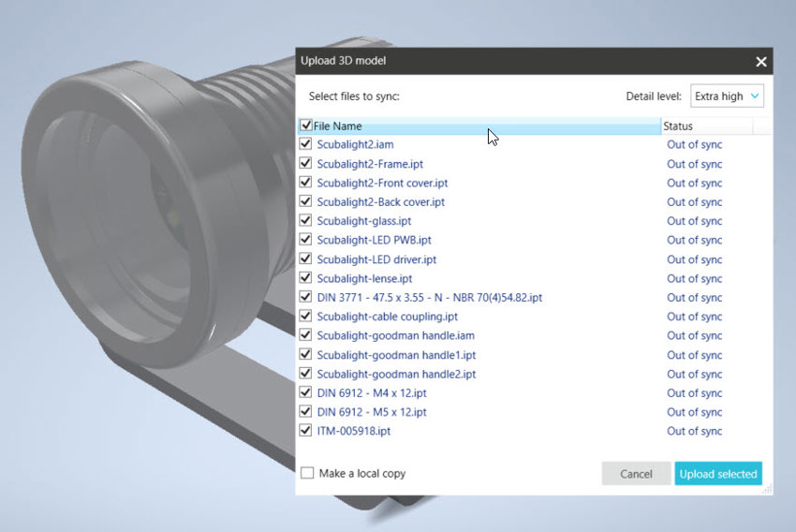Uncheck the DIN 6912 - M5 x 12.ipt checkbox
The image size is (796, 532).
point(305,411)
